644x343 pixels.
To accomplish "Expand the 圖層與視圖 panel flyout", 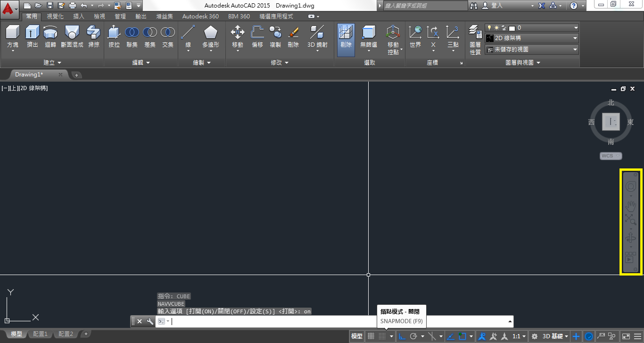I will point(523,62).
